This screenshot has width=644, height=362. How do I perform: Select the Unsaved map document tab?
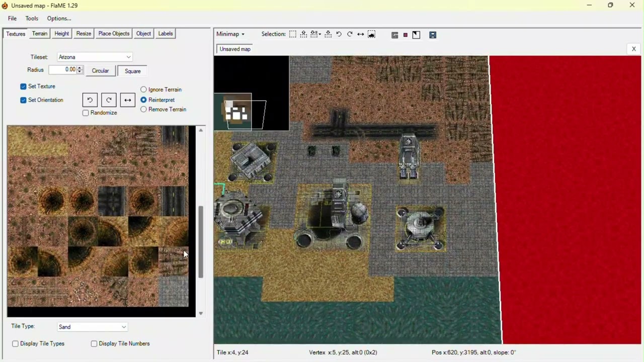pyautogui.click(x=235, y=49)
